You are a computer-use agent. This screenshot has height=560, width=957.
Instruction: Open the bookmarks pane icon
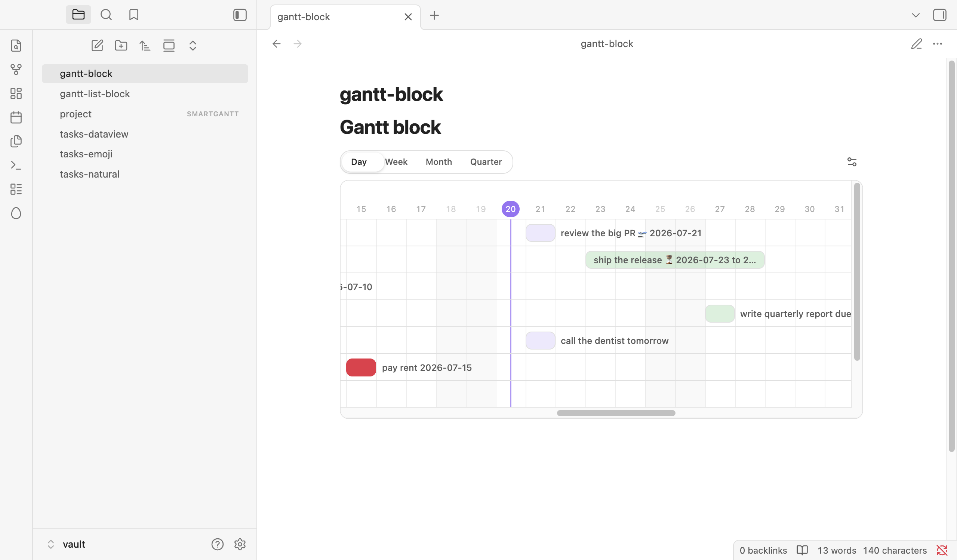(134, 15)
